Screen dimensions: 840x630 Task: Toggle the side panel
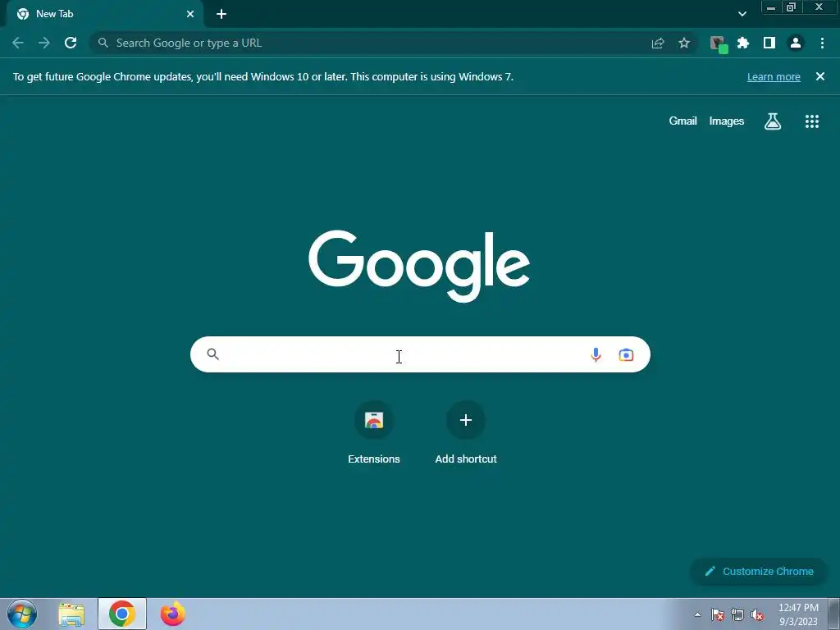[769, 43]
